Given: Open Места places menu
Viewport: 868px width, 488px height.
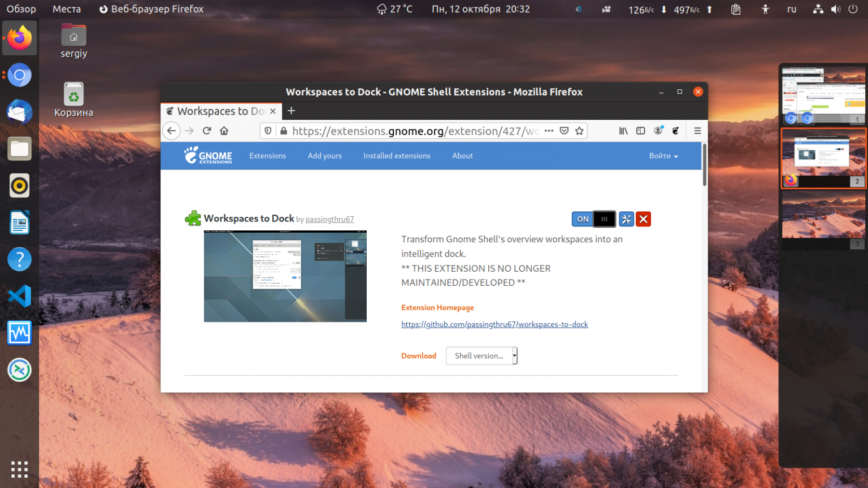Looking at the screenshot, I should point(67,9).
